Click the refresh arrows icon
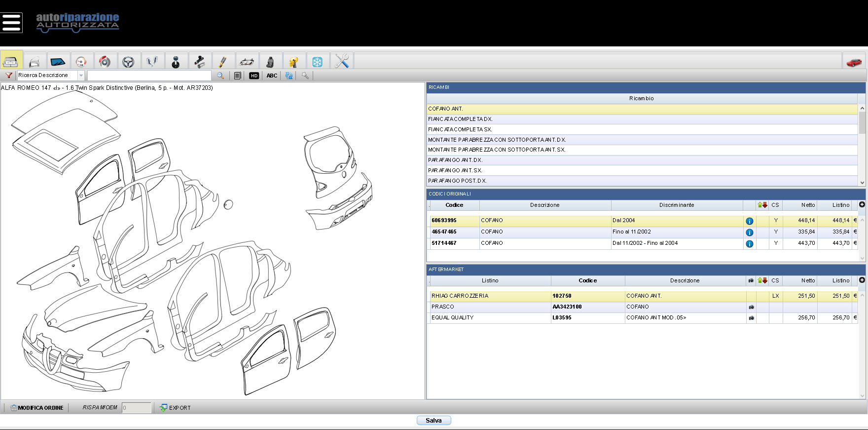Viewport: 868px width, 430px height. 289,76
